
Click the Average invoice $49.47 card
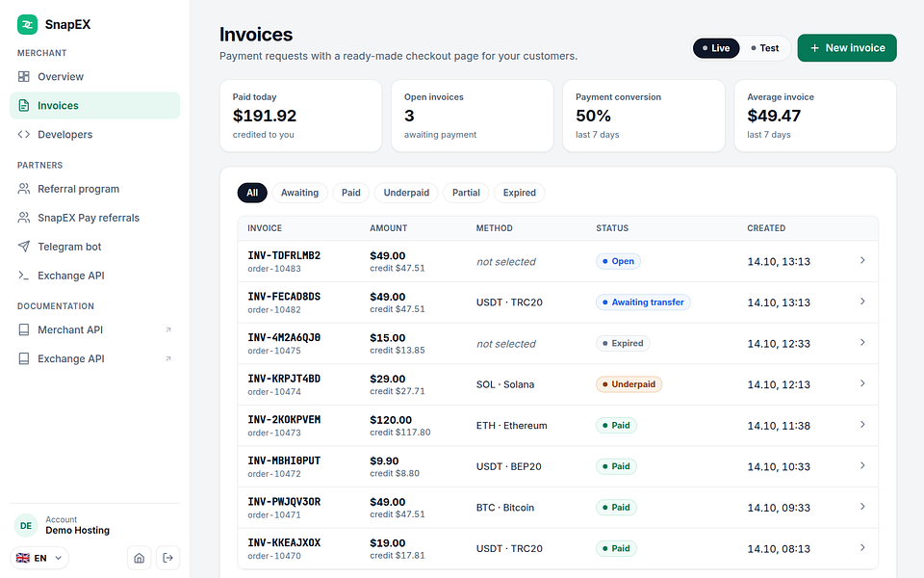coord(815,116)
